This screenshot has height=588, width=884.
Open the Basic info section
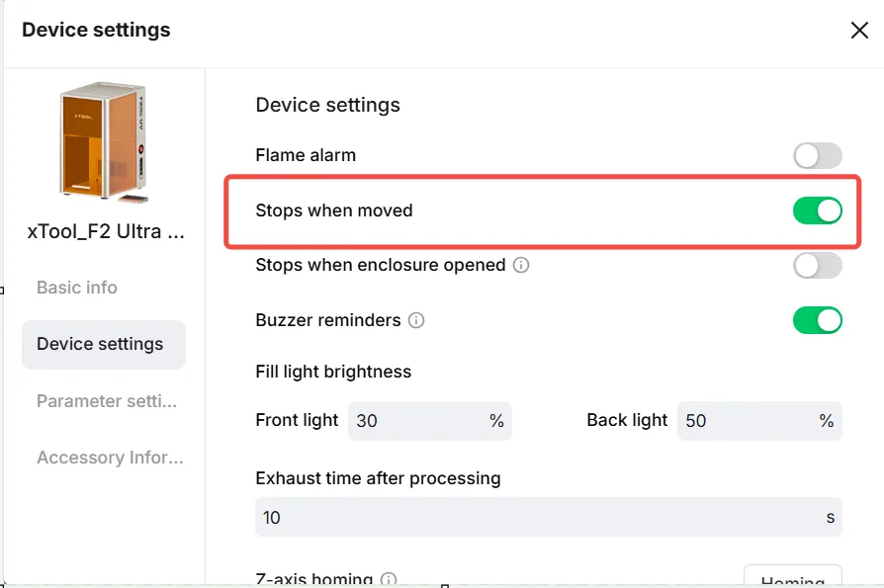coord(77,288)
